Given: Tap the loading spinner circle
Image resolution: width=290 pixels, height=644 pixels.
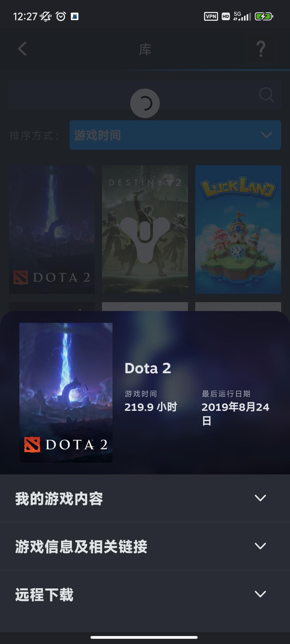Looking at the screenshot, I should coord(145,103).
